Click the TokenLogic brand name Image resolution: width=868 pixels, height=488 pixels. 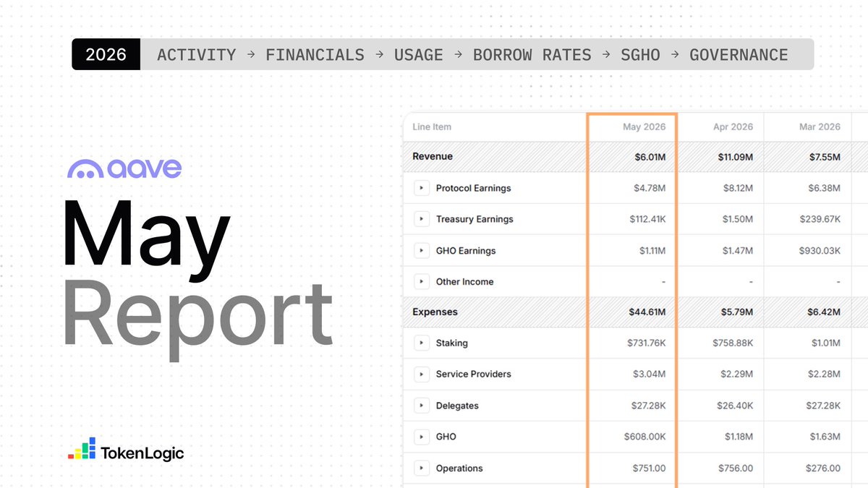[142, 454]
